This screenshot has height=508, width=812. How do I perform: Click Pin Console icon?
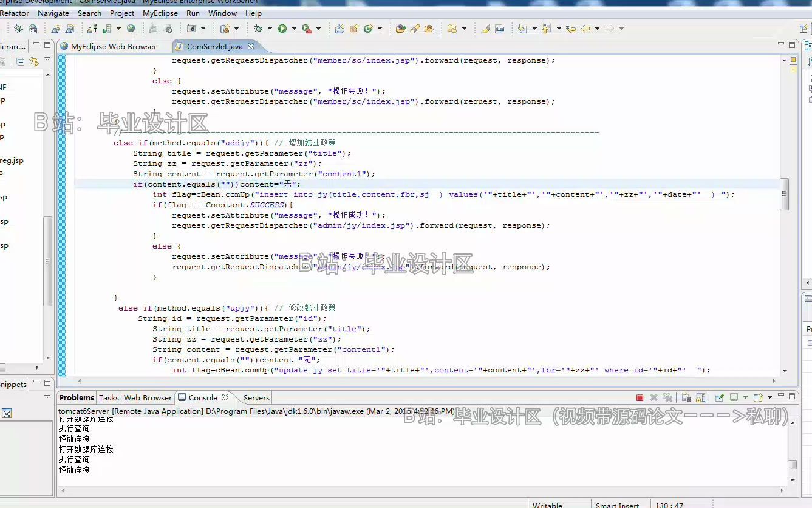[719, 397]
